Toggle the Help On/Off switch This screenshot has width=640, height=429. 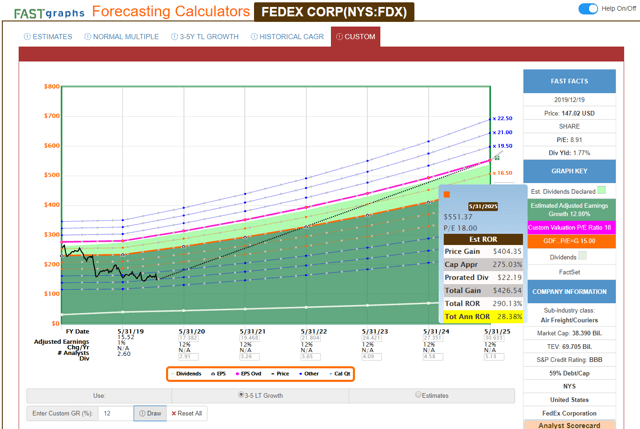pos(588,9)
